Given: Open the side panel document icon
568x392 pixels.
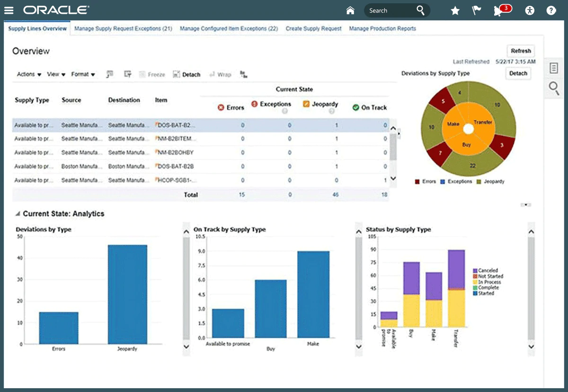Looking at the screenshot, I should tap(553, 68).
